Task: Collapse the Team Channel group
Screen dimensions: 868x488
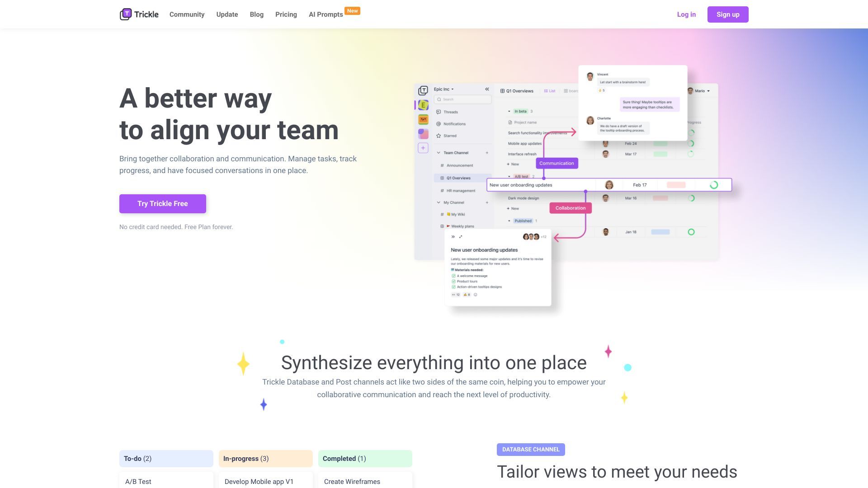Action: (x=438, y=153)
